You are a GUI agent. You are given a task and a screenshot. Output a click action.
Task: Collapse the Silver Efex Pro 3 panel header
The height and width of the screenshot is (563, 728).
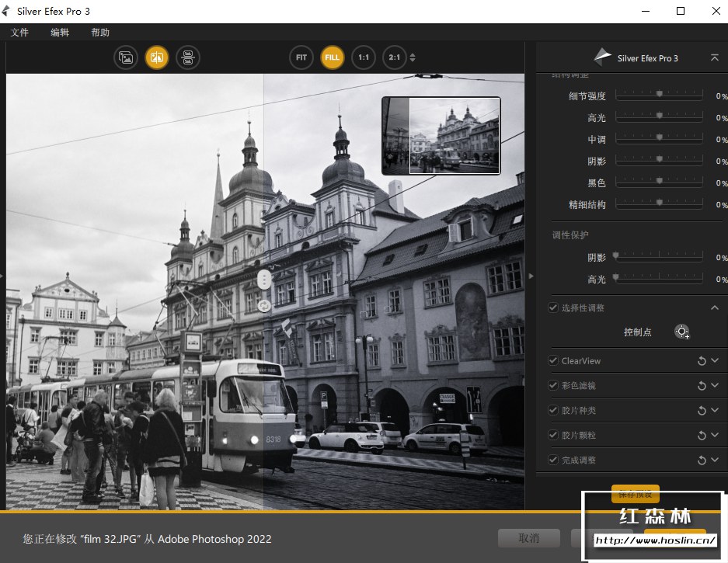[x=715, y=57]
